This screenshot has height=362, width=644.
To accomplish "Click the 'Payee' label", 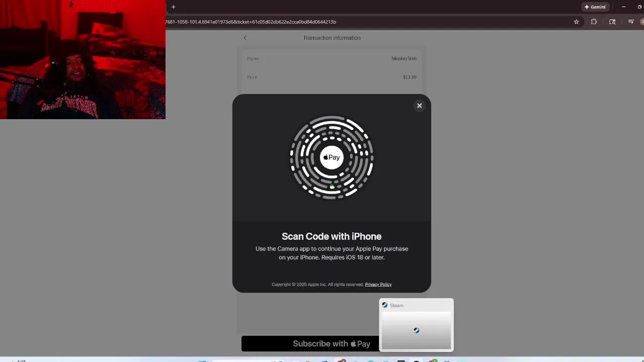I will [253, 58].
